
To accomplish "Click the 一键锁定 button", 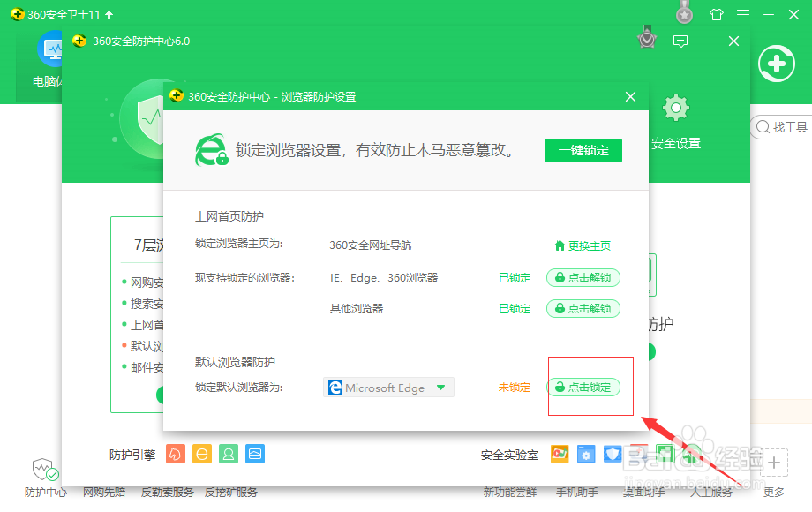I will [x=583, y=150].
